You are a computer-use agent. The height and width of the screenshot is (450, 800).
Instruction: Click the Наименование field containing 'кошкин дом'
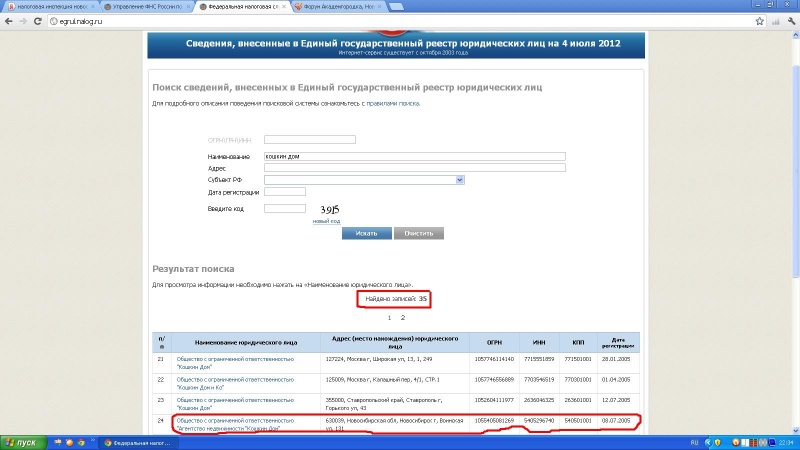click(x=414, y=156)
